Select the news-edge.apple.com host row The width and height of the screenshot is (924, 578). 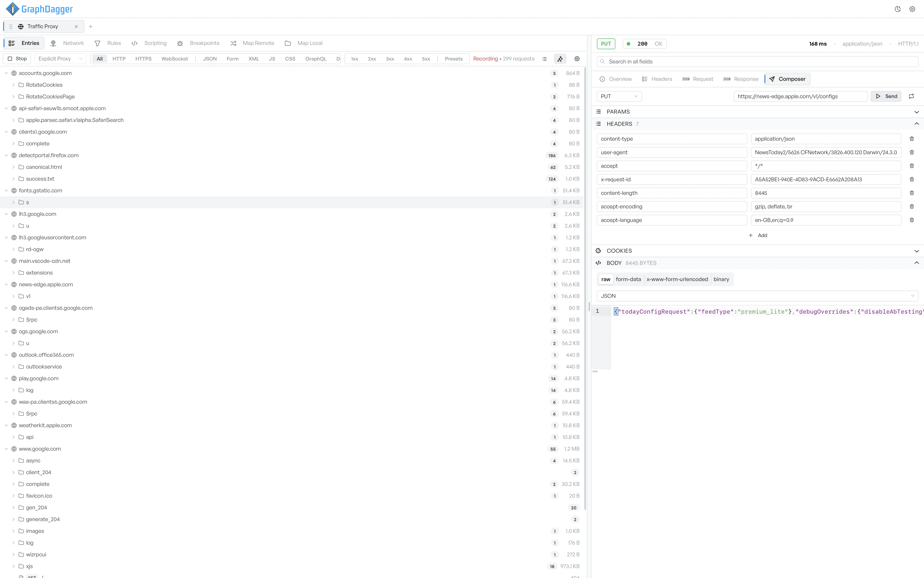click(x=292, y=284)
